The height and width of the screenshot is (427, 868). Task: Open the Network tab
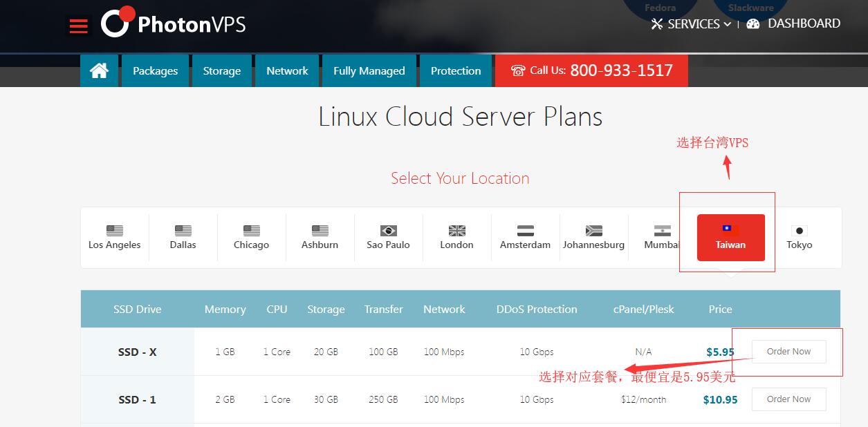pos(287,70)
